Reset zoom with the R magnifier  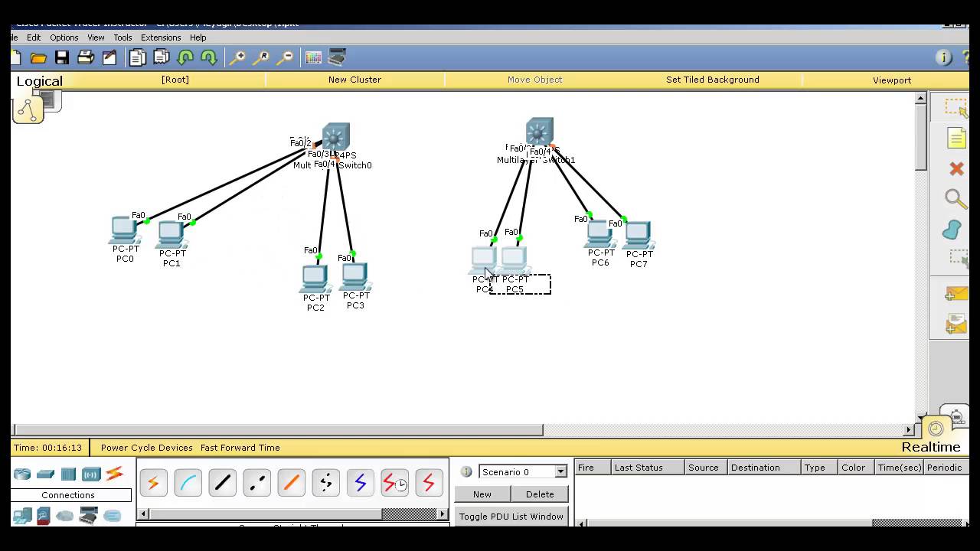pyautogui.click(x=261, y=57)
